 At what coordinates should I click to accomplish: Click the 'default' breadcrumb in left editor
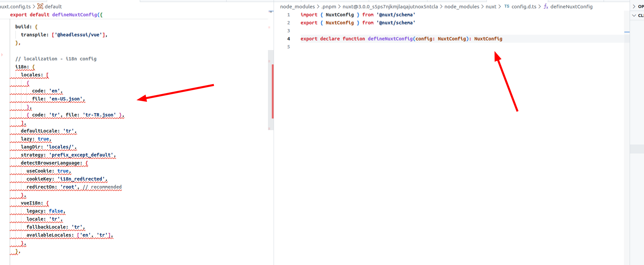point(53,6)
